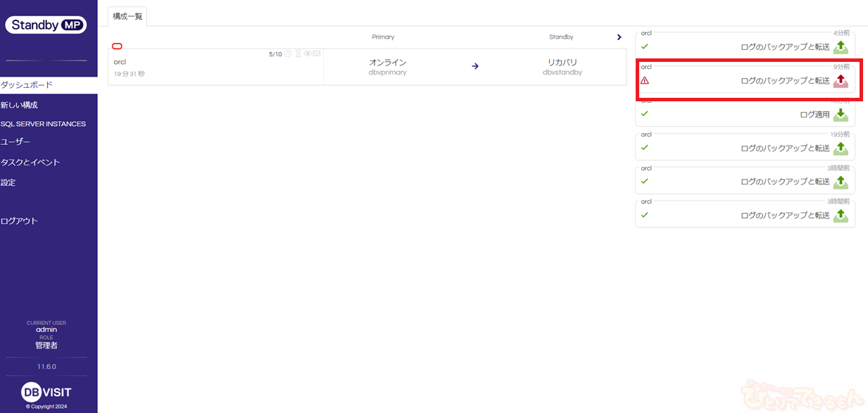Viewport: 868px width, 413px height.
Task: Click the hourglass icon in orcl row
Action: point(298,54)
